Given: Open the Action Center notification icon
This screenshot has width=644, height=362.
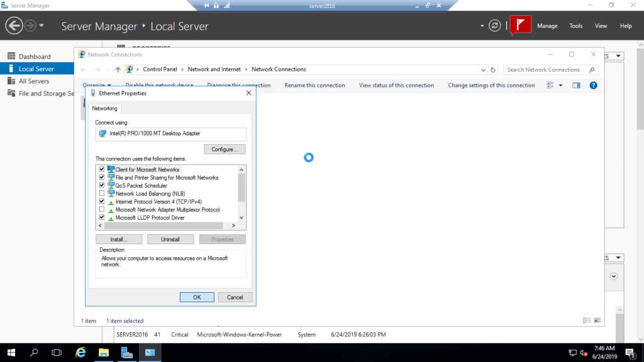Looking at the screenshot, I should pyautogui.click(x=629, y=352).
